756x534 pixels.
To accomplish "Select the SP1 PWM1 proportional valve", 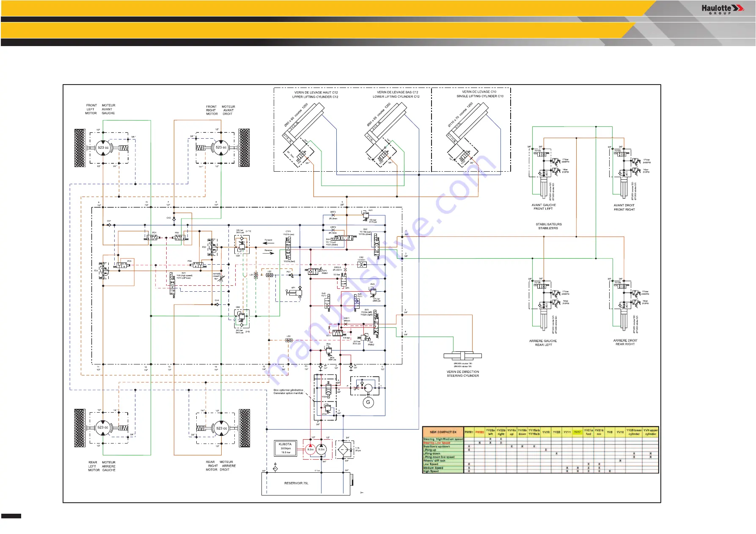I will [x=315, y=271].
